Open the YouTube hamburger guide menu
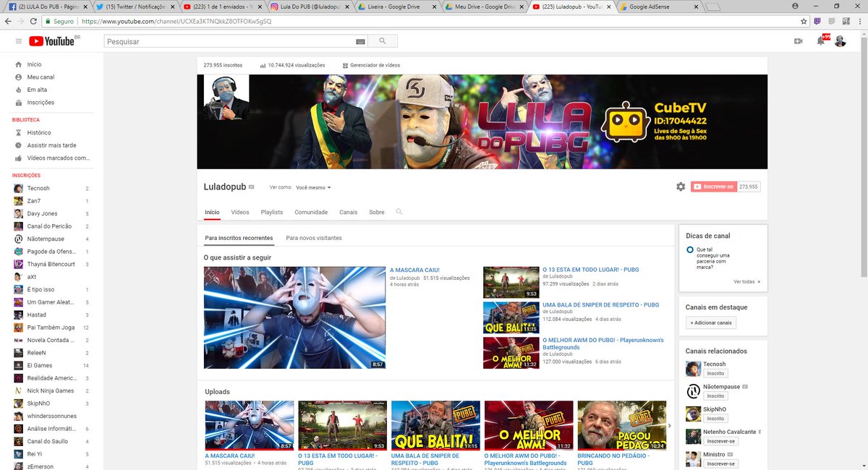Screen dimensions: 868x470 pyautogui.click(x=17, y=41)
